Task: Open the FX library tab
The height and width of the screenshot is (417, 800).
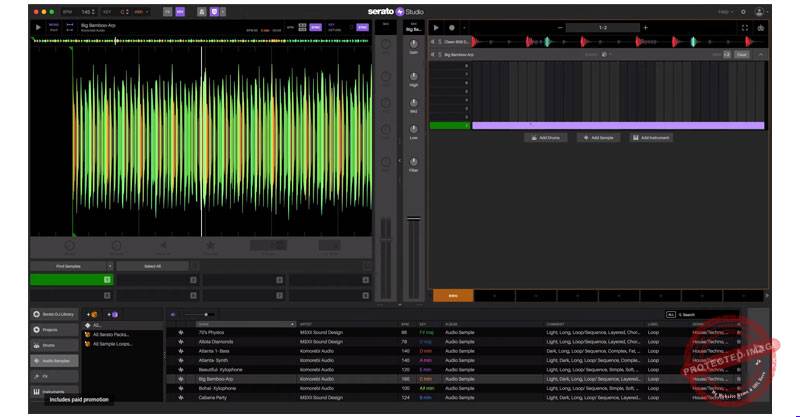Action: [x=54, y=376]
